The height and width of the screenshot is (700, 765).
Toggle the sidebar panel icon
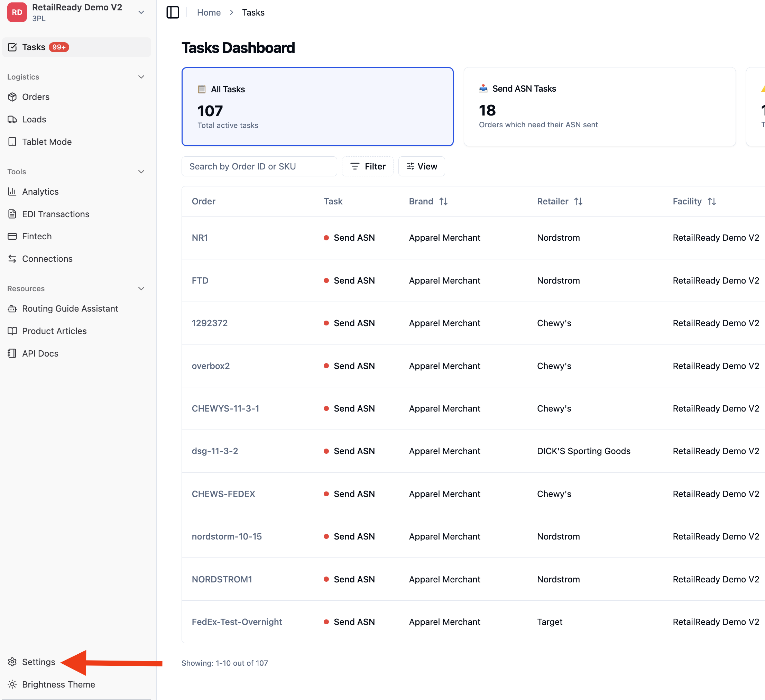point(173,12)
